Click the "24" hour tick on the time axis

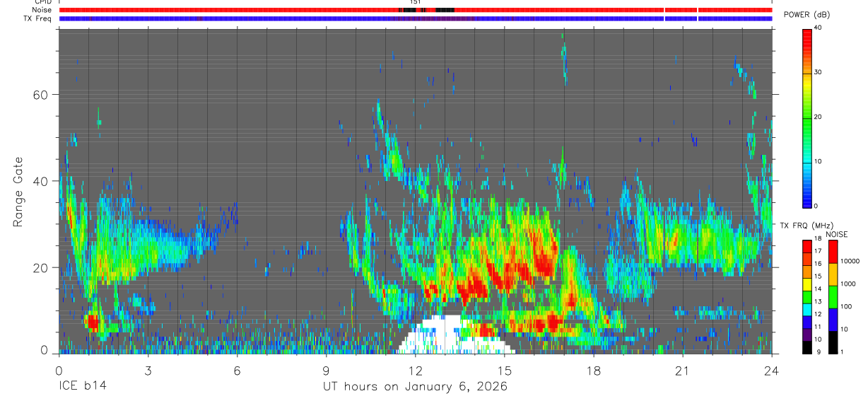pos(771,370)
